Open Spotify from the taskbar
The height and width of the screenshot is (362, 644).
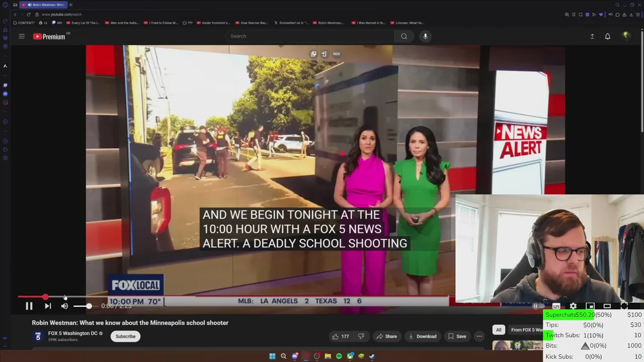click(339, 356)
